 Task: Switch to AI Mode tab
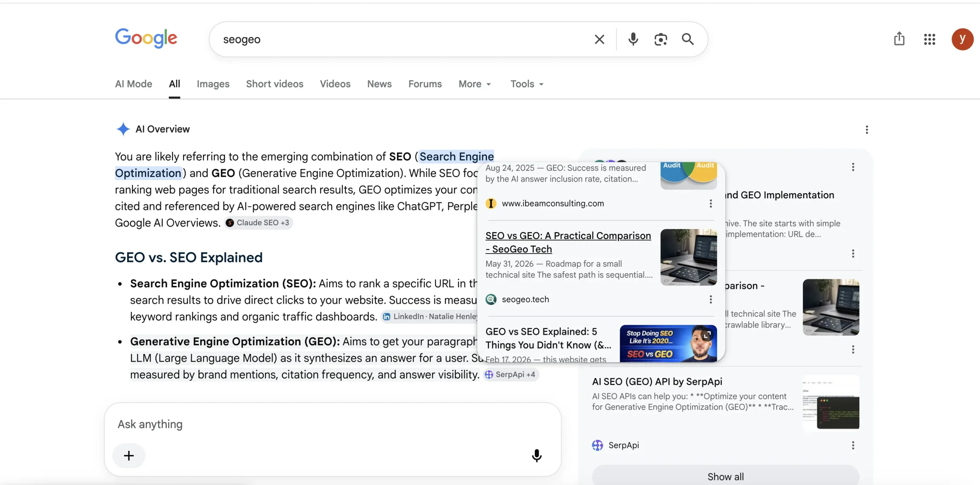(x=134, y=84)
